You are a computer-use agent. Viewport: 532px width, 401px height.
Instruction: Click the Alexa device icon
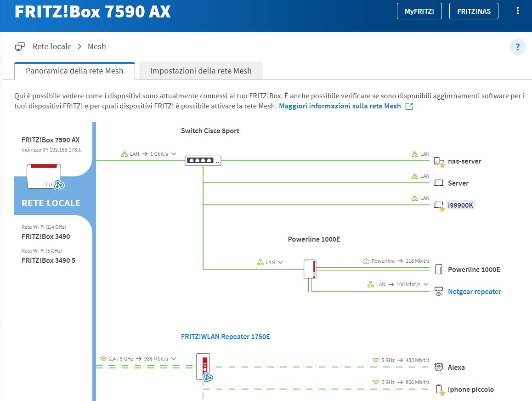pos(439,367)
